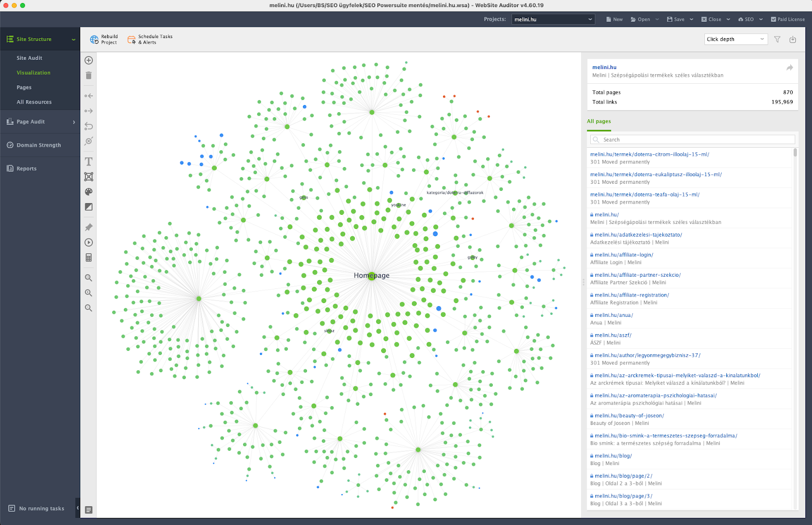Click the pin nodes icon

[x=89, y=227]
